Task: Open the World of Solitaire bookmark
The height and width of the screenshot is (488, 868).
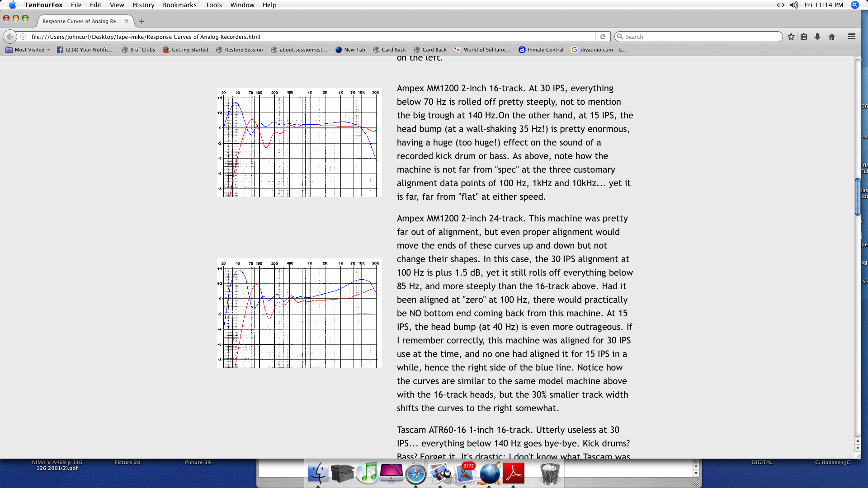Action: click(482, 50)
